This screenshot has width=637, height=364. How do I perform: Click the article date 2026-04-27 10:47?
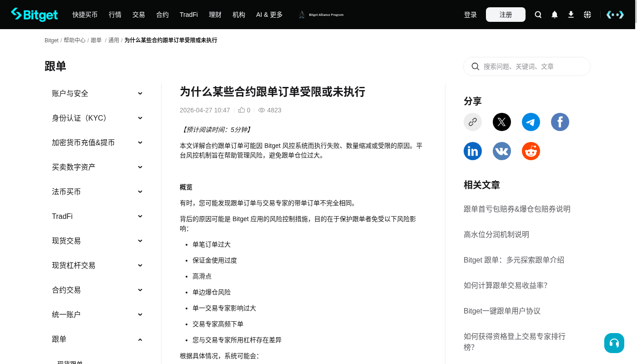pos(205,110)
